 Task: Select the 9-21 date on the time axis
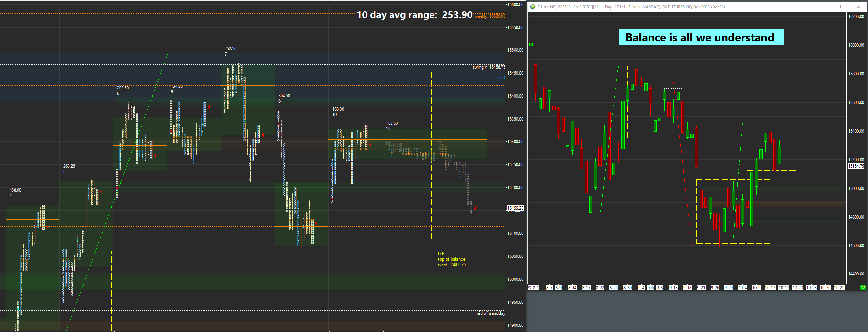pos(701,288)
